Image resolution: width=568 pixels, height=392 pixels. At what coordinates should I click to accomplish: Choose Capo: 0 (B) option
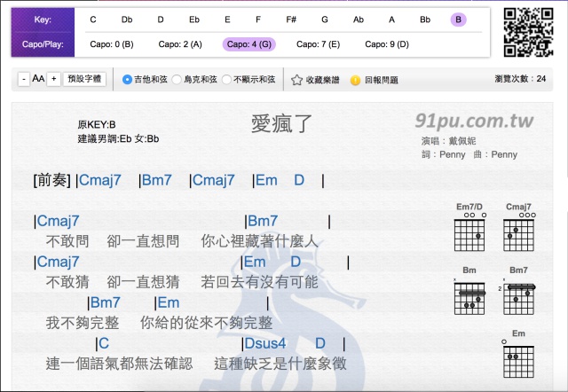click(x=112, y=44)
